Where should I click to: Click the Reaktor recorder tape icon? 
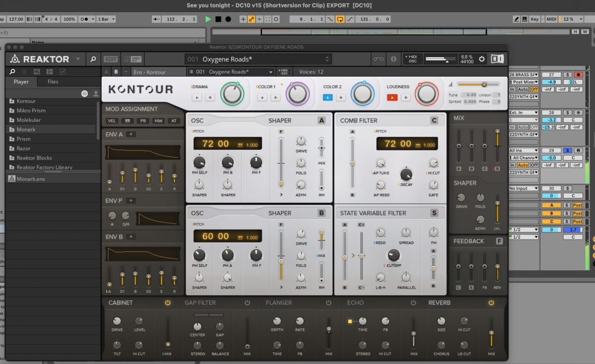(x=378, y=59)
